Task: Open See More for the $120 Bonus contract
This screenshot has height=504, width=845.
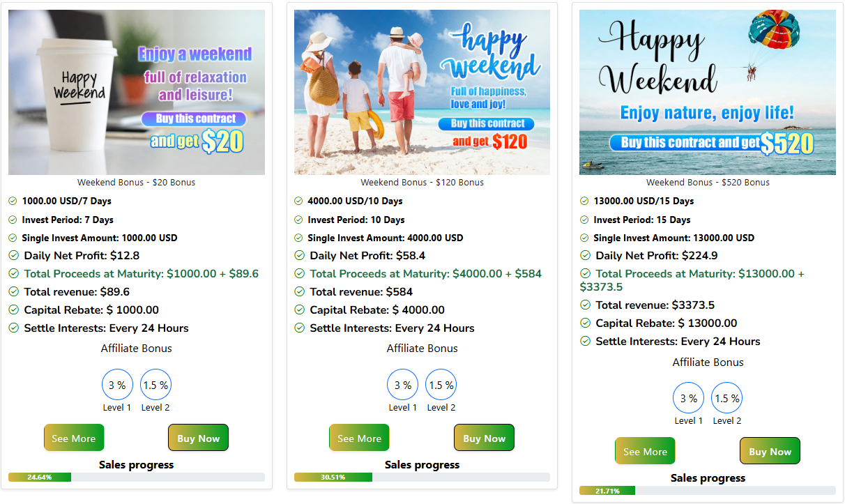Action: pos(360,438)
